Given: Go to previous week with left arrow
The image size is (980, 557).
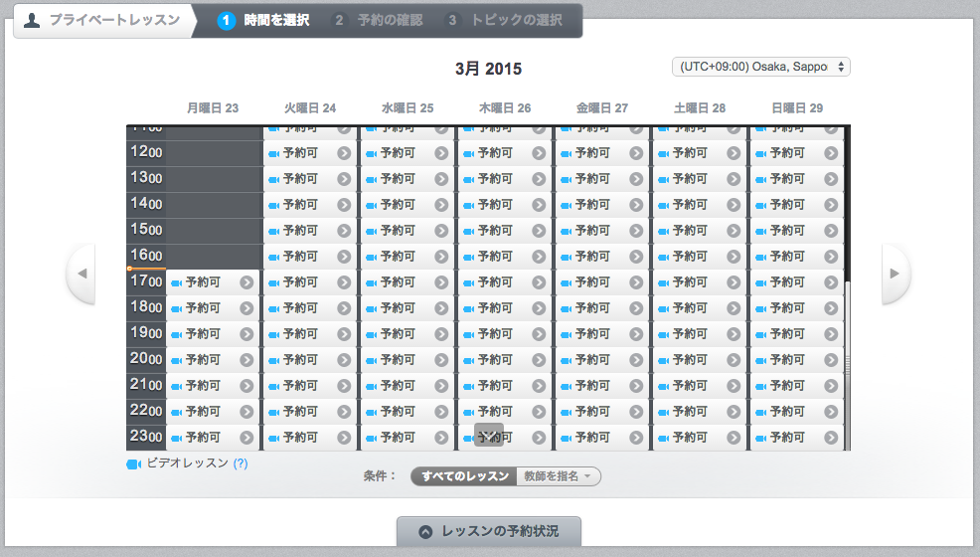Looking at the screenshot, I should pyautogui.click(x=82, y=274).
